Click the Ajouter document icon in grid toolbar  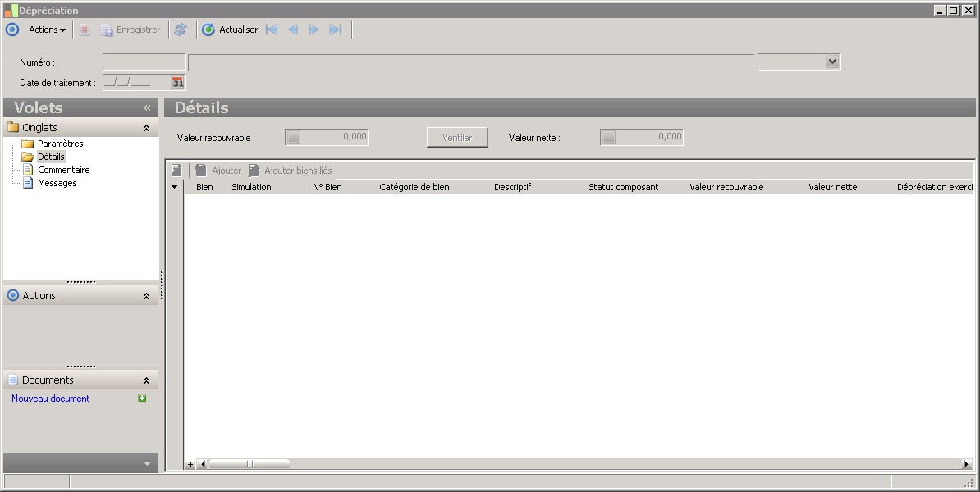(200, 170)
